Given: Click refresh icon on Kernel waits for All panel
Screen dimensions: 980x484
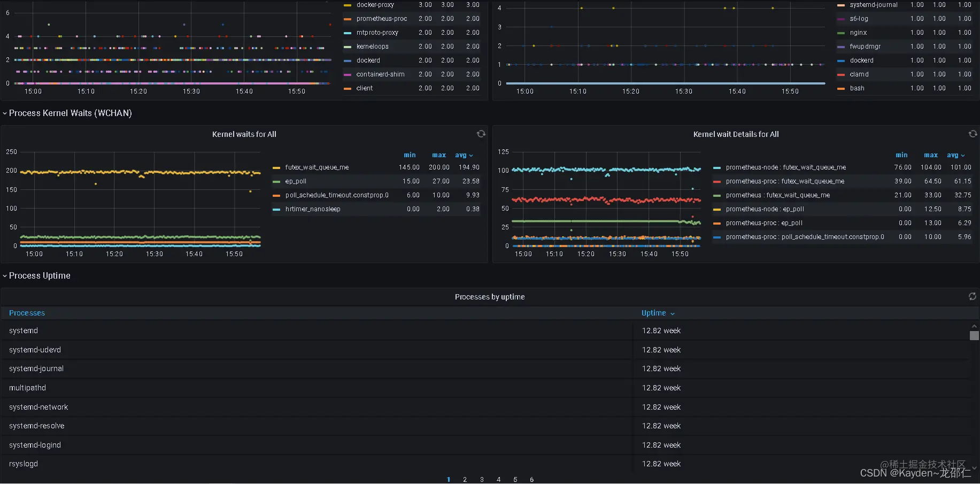Looking at the screenshot, I should coord(481,134).
